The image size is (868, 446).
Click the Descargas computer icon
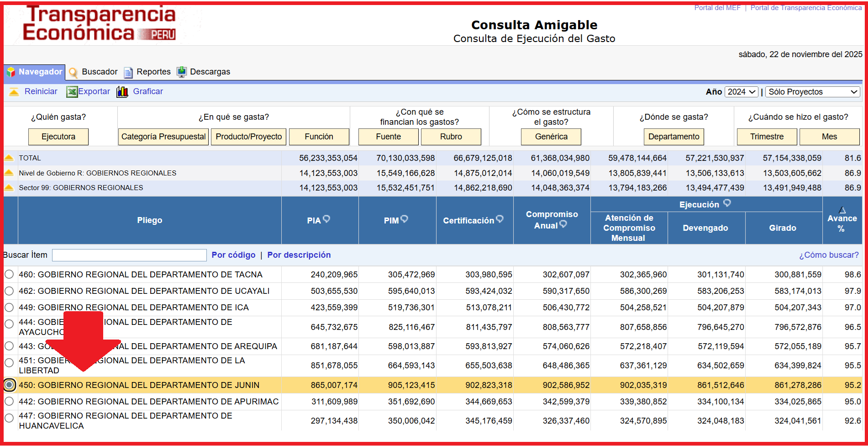click(x=182, y=72)
